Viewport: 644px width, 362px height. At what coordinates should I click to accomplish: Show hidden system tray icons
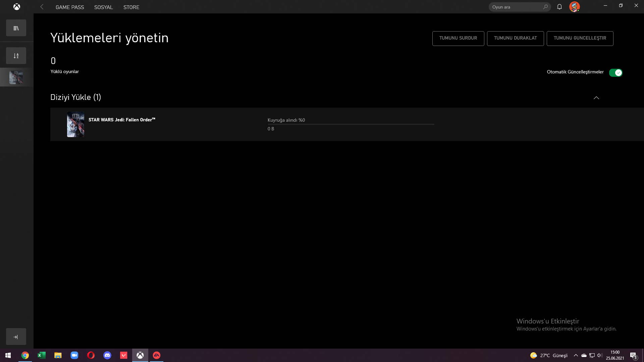(576, 355)
